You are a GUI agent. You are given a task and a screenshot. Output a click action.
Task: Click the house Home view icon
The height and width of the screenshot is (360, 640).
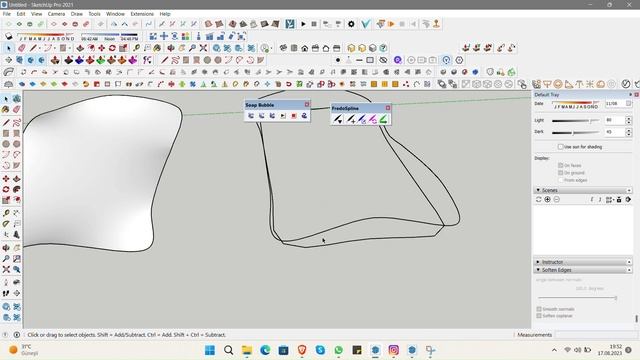pyautogui.click(x=304, y=48)
